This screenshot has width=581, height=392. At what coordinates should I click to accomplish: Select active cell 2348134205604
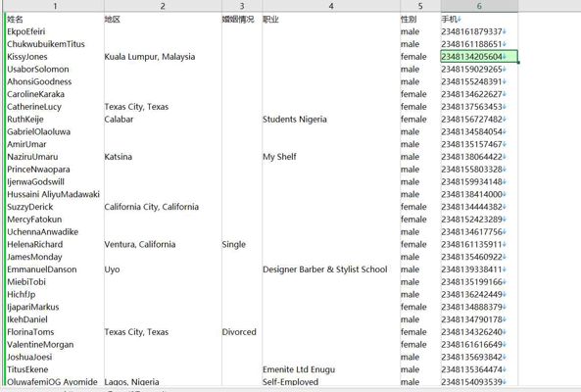click(479, 57)
